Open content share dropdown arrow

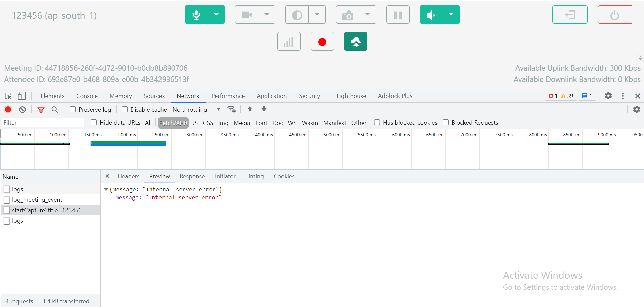tap(367, 15)
